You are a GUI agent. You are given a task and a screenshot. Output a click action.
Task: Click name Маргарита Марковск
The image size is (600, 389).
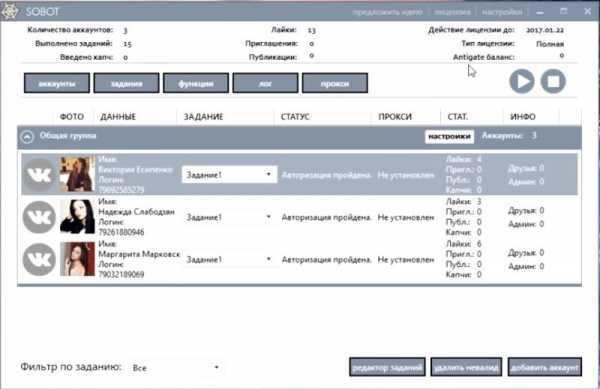139,254
